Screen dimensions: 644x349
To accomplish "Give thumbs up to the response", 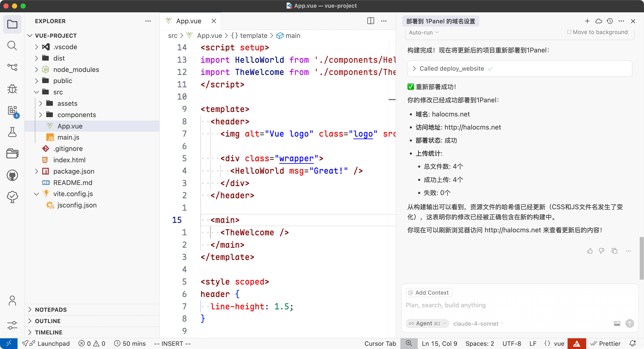I will click(590, 251).
